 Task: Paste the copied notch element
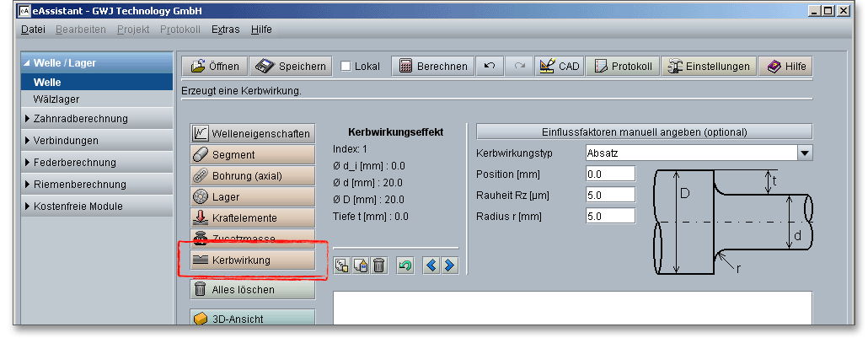360,266
